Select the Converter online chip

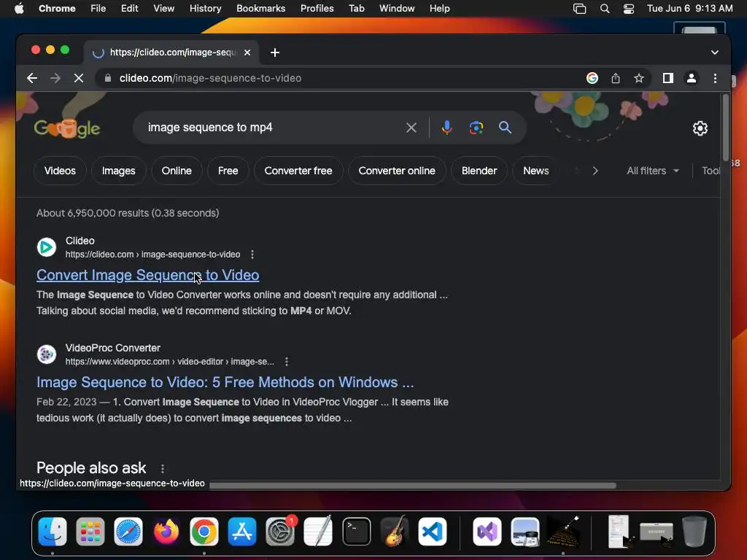pos(397,171)
